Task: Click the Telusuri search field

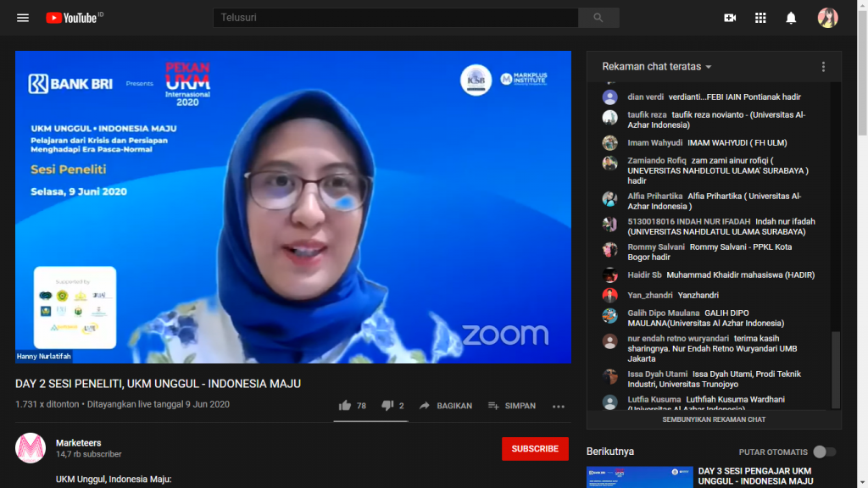Action: click(396, 18)
